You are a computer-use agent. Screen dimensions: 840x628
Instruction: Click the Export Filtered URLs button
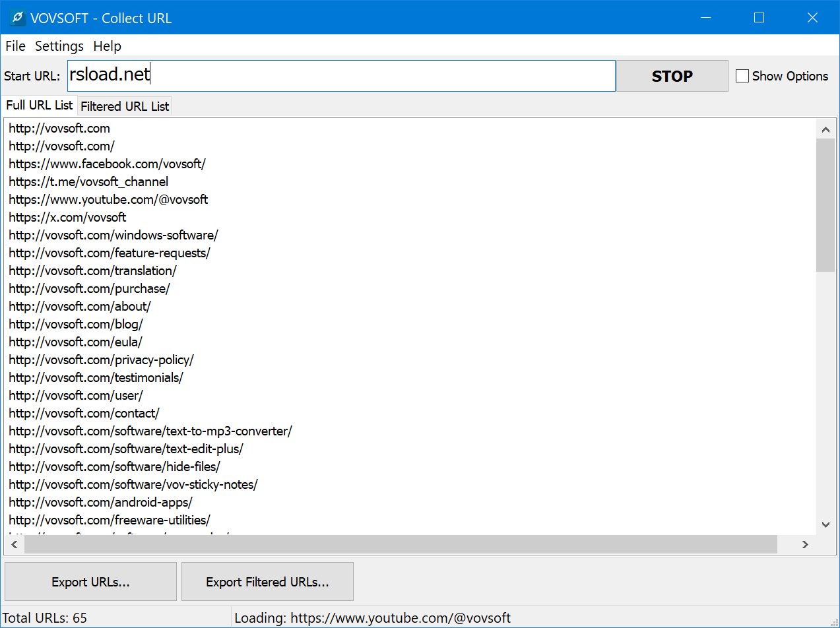(x=267, y=581)
